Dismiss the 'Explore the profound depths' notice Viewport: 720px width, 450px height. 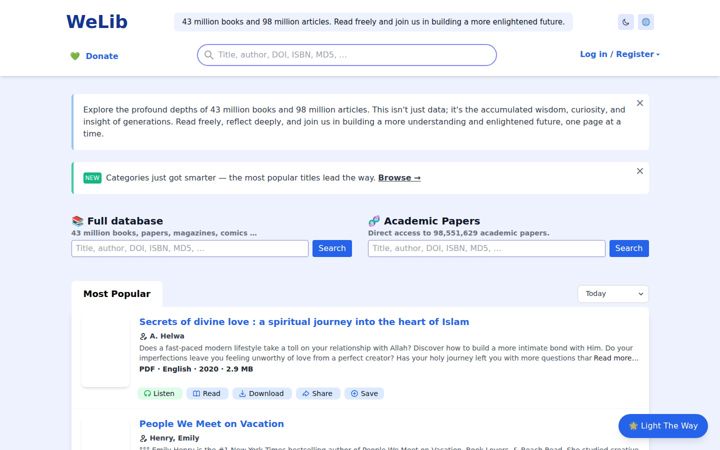640,103
